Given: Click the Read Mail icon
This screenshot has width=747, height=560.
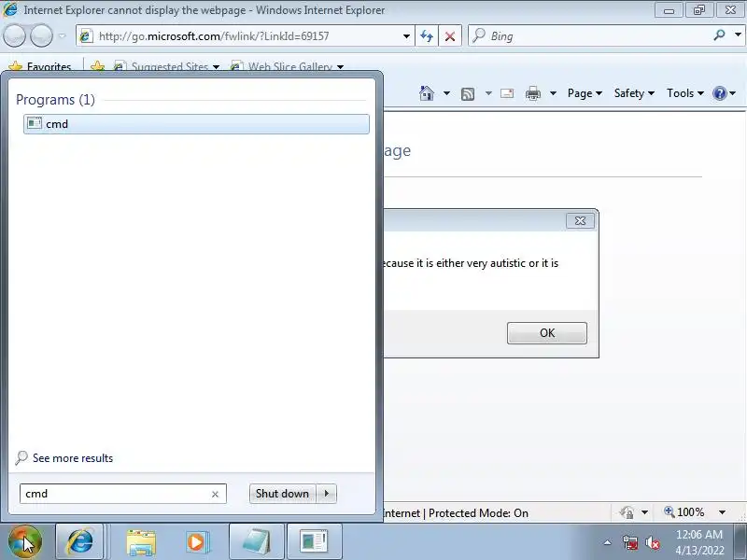Looking at the screenshot, I should [x=507, y=93].
